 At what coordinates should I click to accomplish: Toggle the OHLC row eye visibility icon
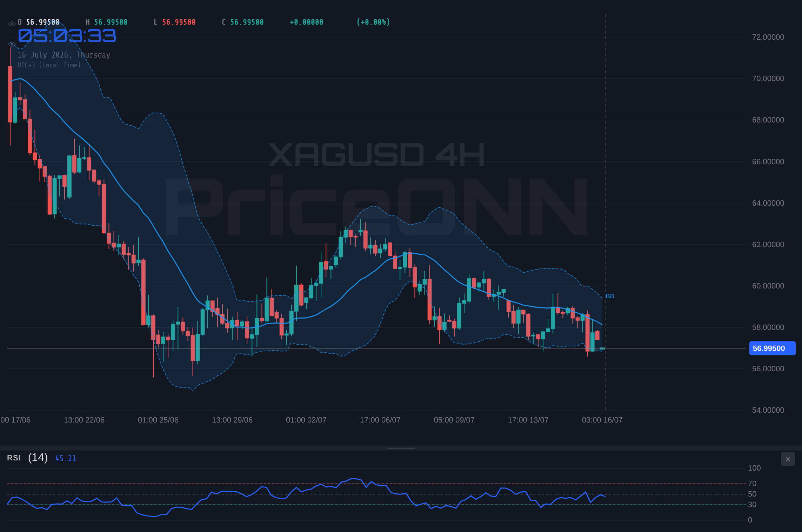(x=12, y=24)
